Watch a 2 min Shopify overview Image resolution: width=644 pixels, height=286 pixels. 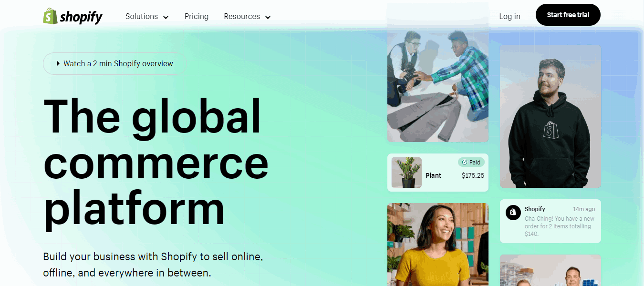pos(114,63)
